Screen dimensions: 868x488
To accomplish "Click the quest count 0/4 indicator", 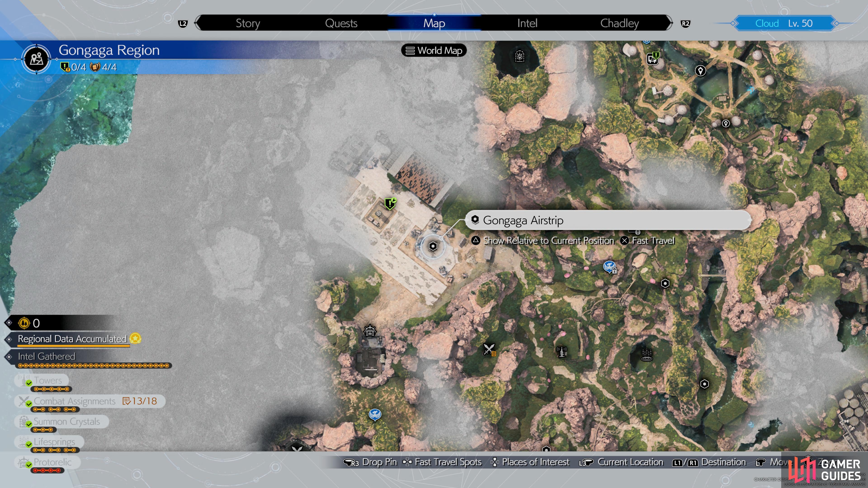I will (73, 67).
